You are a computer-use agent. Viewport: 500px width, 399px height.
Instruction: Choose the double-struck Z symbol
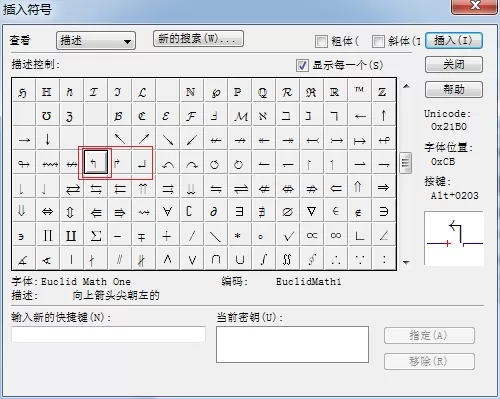[383, 91]
